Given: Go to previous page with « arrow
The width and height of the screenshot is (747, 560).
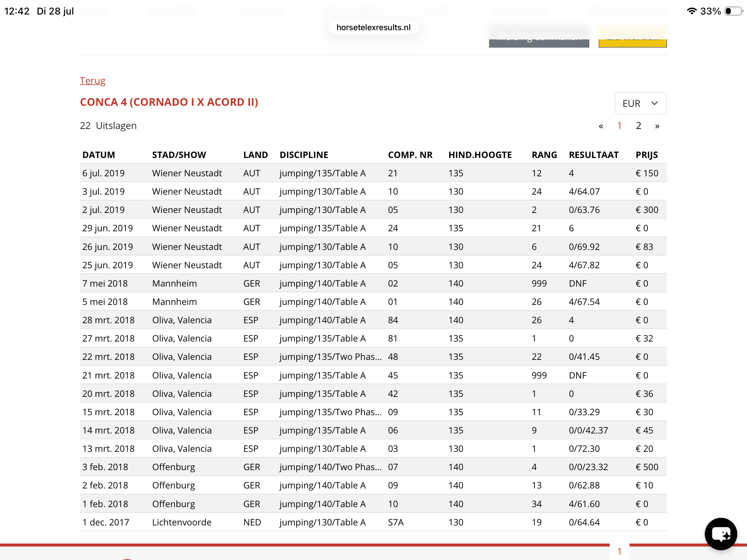Looking at the screenshot, I should (601, 126).
